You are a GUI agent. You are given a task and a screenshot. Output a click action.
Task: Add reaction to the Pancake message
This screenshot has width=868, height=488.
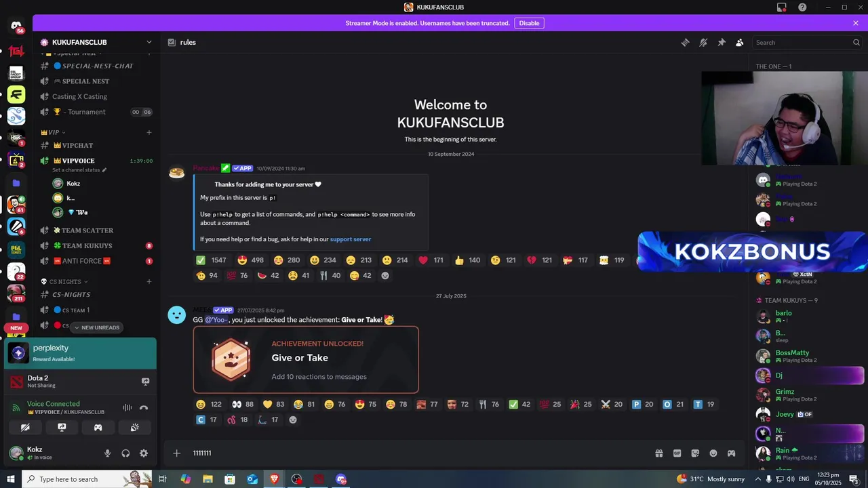[x=385, y=276]
